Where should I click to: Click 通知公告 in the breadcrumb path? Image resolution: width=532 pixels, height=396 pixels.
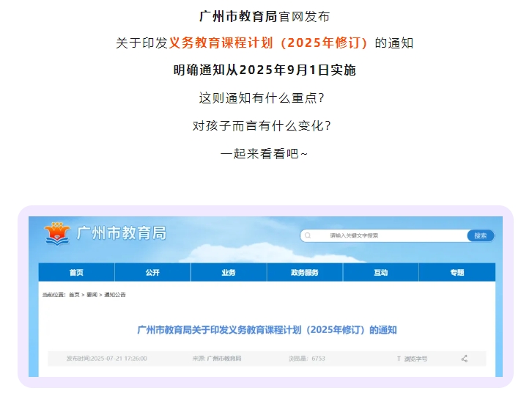115,294
